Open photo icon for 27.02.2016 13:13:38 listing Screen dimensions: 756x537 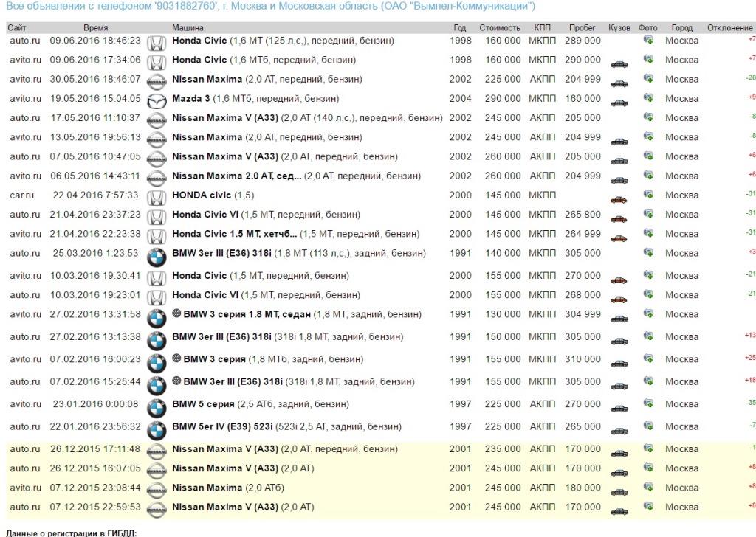pos(648,336)
